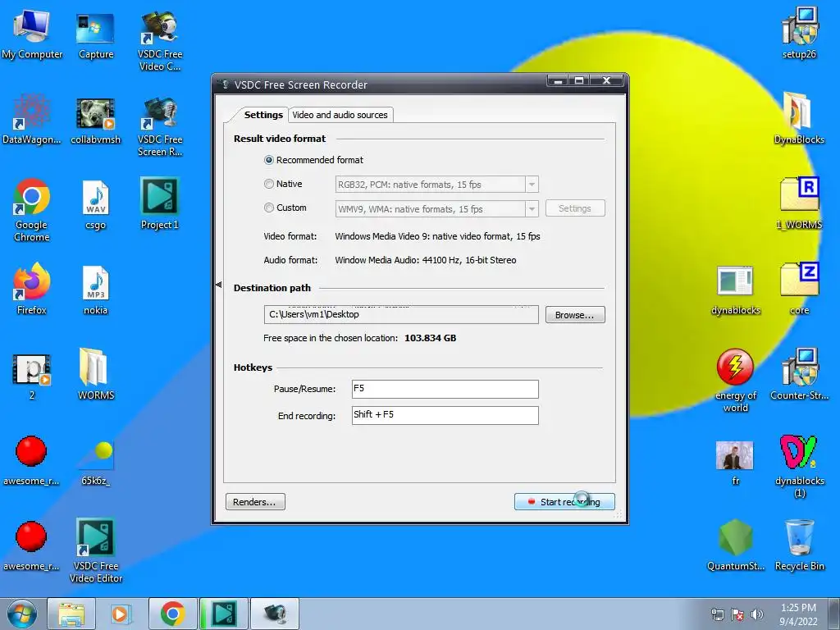Launch energy of world icon

pos(736,381)
